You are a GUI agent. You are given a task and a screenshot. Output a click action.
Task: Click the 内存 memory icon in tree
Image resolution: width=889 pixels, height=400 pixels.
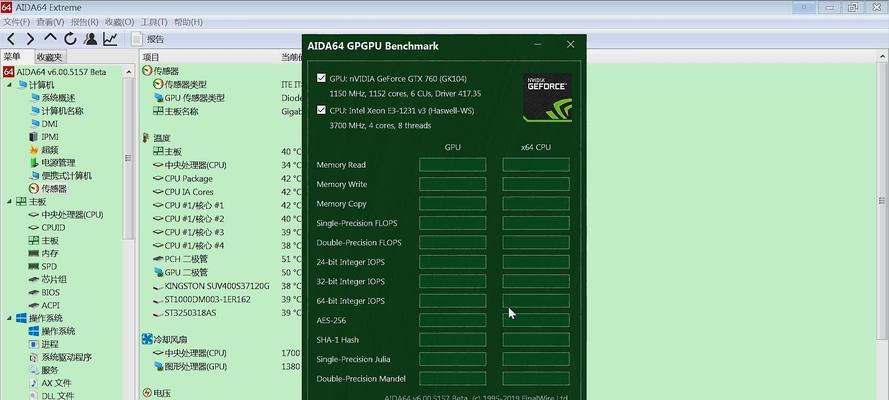pyautogui.click(x=34, y=253)
